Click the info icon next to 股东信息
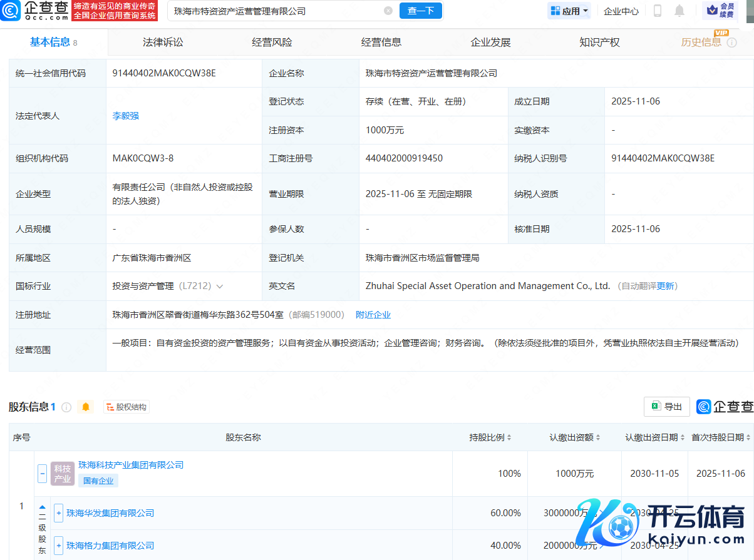This screenshot has width=754, height=560. (x=66, y=407)
